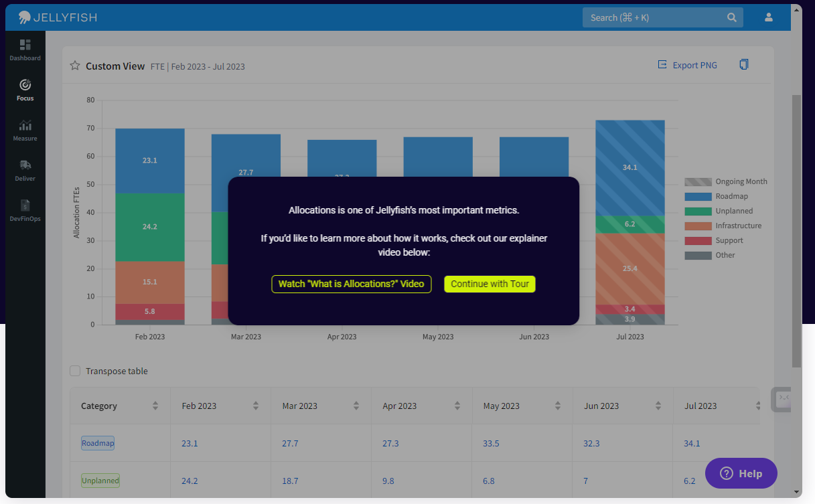The height and width of the screenshot is (504, 815).
Task: Click Roadmap value 32.3 in table
Action: pyautogui.click(x=591, y=443)
